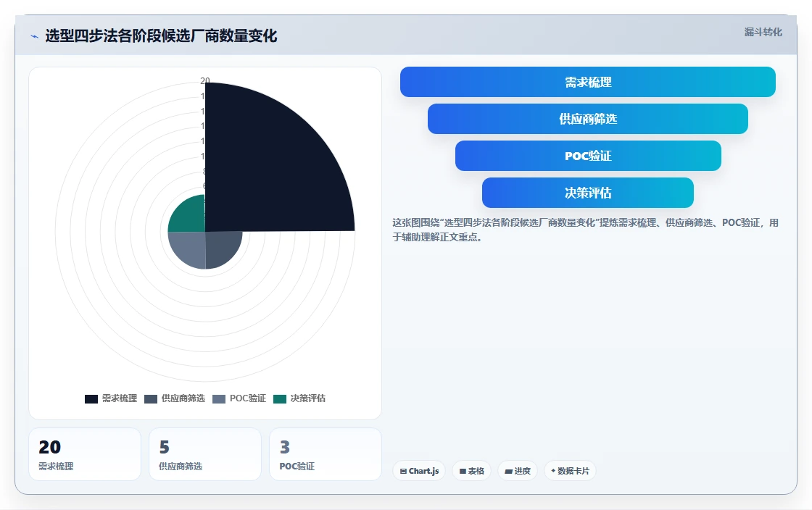Click the axis label 20 on the chart
Image resolution: width=812 pixels, height=510 pixels.
click(x=205, y=80)
